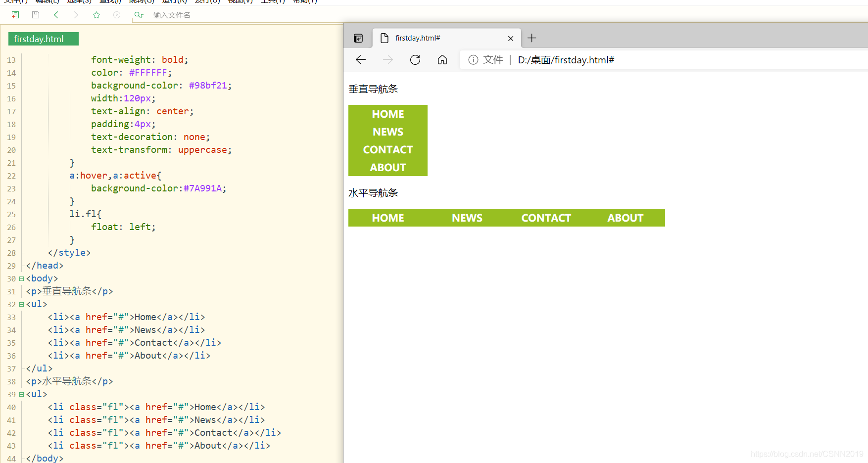Click the 水平导航条 heading in the browser page
The width and height of the screenshot is (868, 463).
(373, 193)
